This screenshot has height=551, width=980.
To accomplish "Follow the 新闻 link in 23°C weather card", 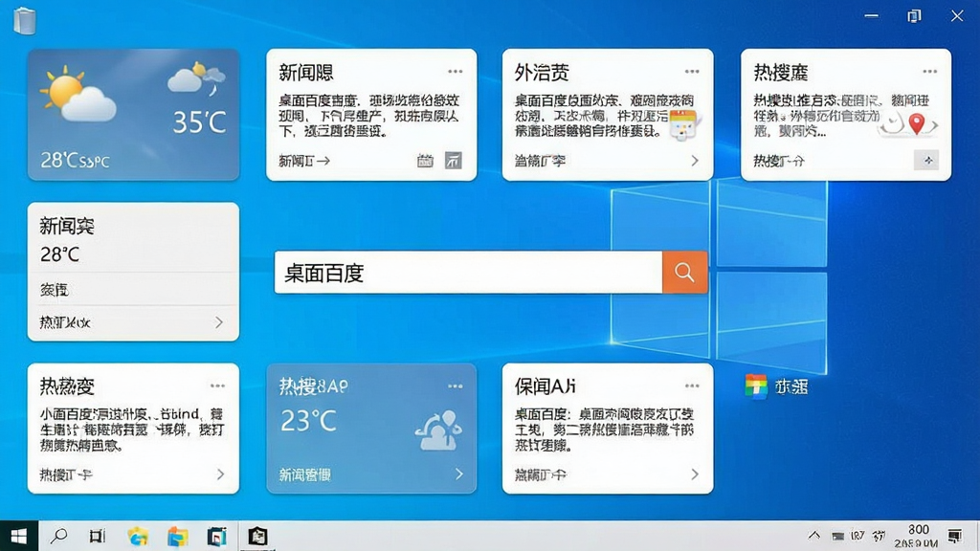I will [x=304, y=474].
